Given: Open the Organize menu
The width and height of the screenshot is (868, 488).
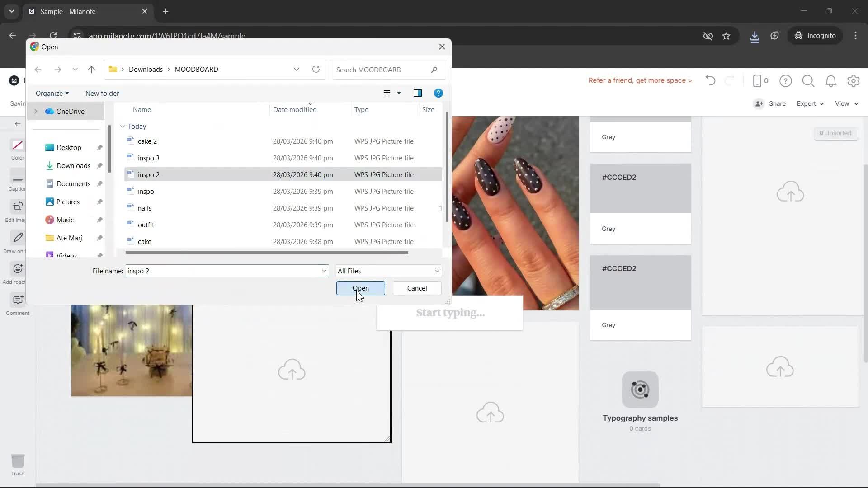Looking at the screenshot, I should coord(52,93).
